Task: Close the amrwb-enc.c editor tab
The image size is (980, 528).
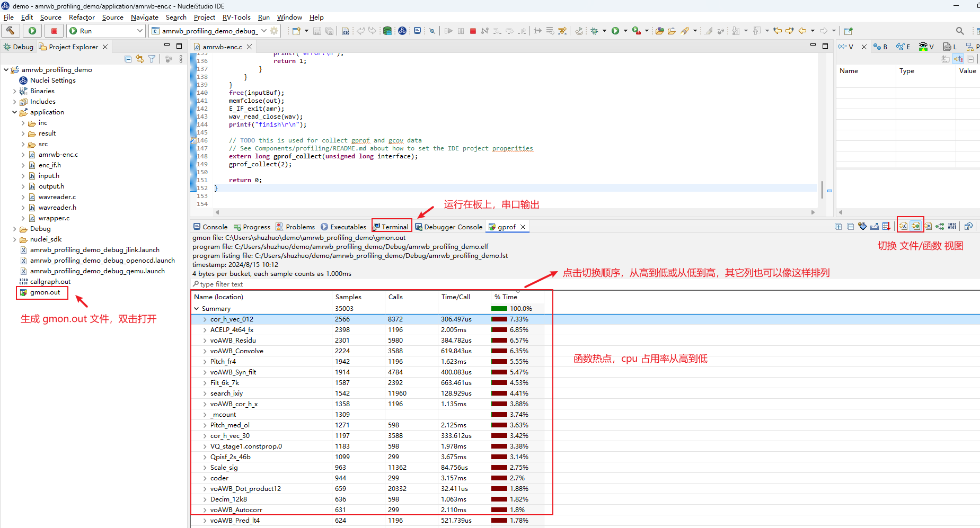Action: (249, 47)
